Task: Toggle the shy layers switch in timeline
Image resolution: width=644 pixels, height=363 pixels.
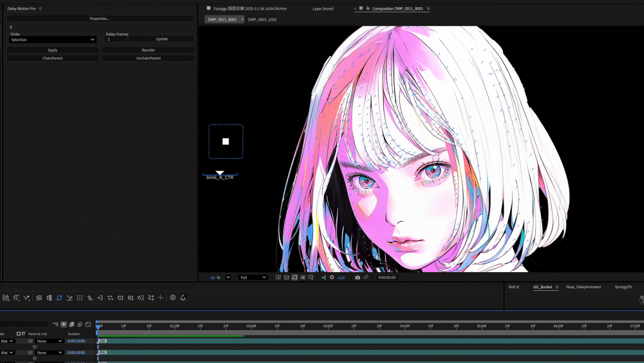Action: tap(64, 324)
